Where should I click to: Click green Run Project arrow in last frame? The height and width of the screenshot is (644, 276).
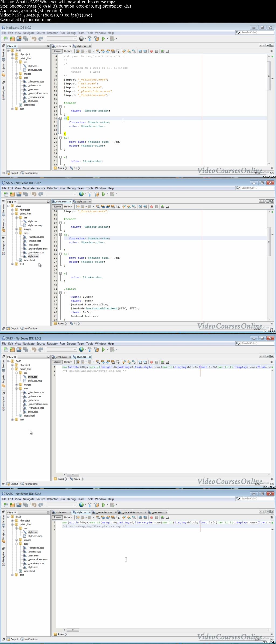(x=103, y=505)
